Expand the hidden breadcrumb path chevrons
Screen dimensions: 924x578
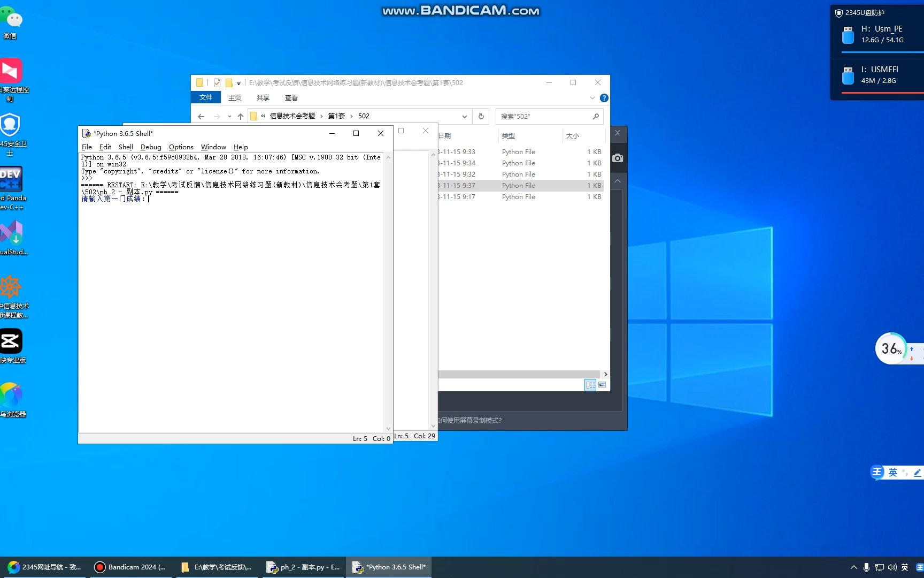[263, 116]
